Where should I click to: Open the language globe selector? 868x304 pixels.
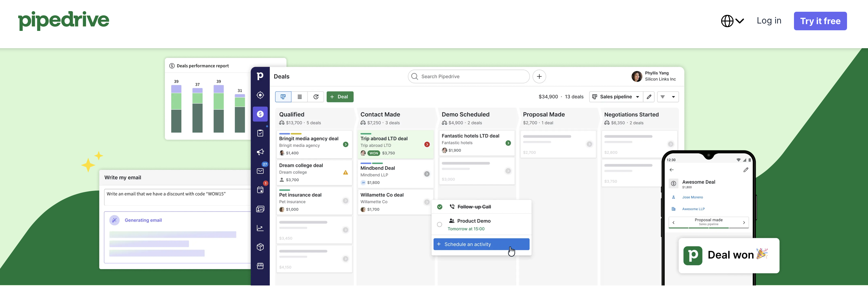[732, 21]
